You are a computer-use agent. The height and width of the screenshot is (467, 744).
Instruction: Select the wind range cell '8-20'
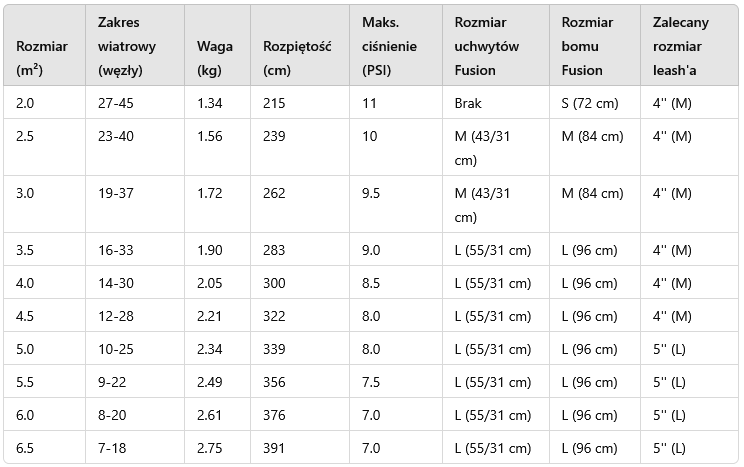coord(113,415)
